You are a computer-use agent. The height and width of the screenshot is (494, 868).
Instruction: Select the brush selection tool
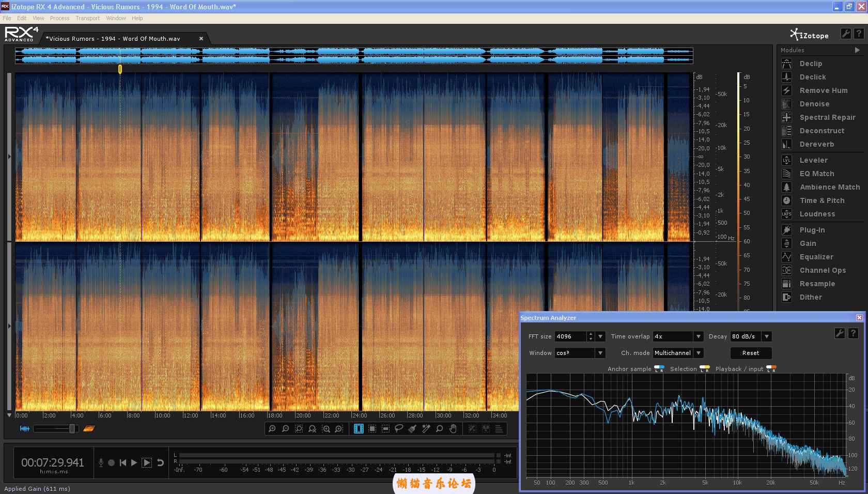pyautogui.click(x=412, y=429)
